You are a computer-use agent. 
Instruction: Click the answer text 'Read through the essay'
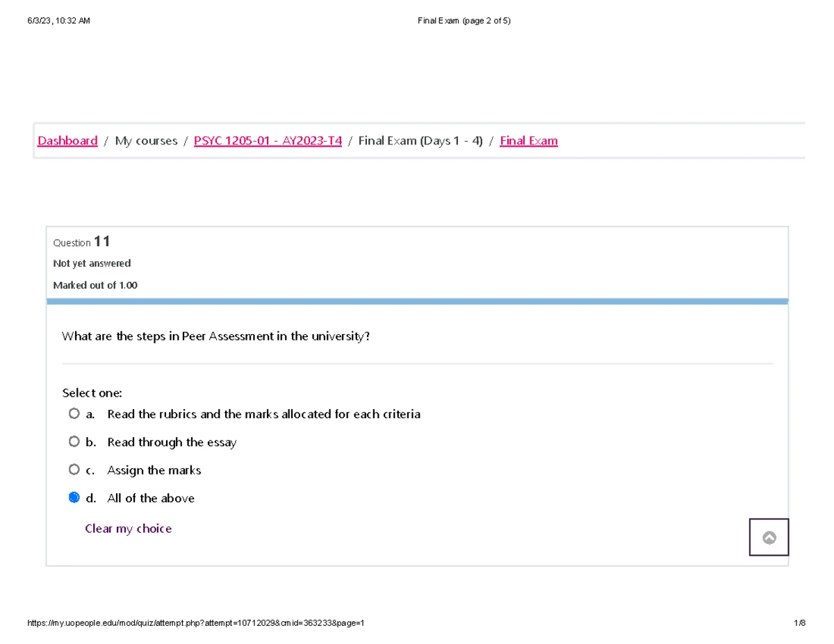172,443
